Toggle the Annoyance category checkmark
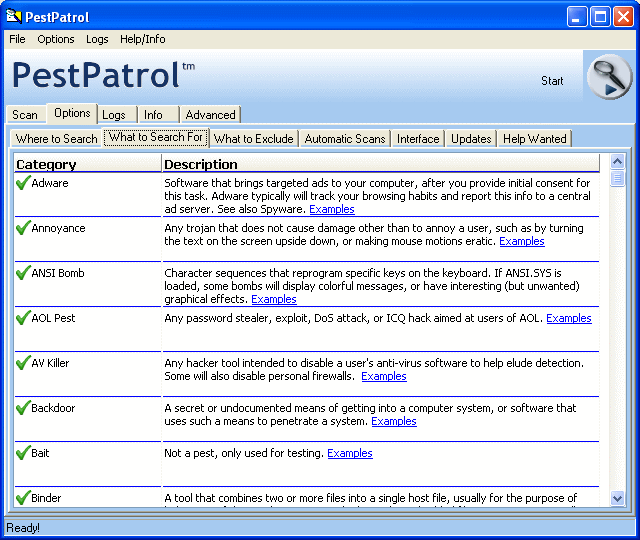This screenshot has height=540, width=640. tap(23, 228)
